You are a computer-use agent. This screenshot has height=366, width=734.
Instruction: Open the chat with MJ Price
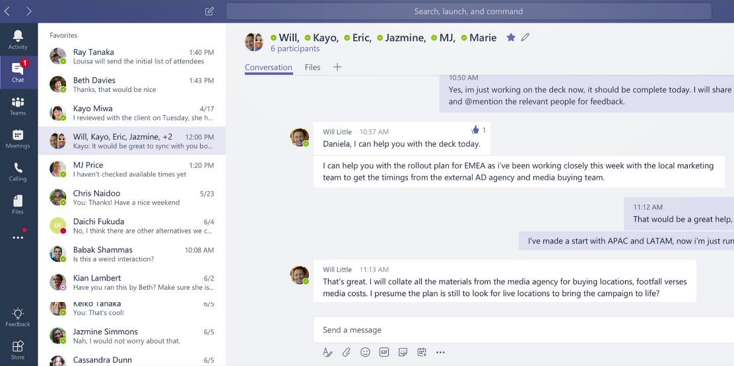[x=132, y=169]
